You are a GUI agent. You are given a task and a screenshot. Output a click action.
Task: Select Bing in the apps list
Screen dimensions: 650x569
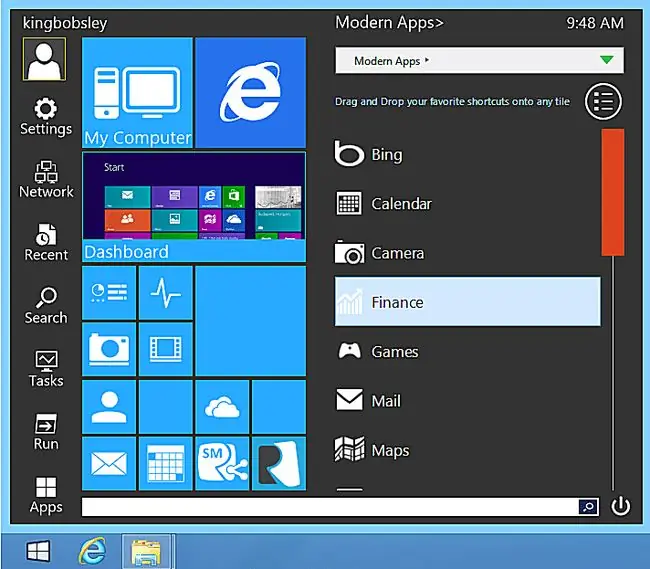click(x=467, y=154)
